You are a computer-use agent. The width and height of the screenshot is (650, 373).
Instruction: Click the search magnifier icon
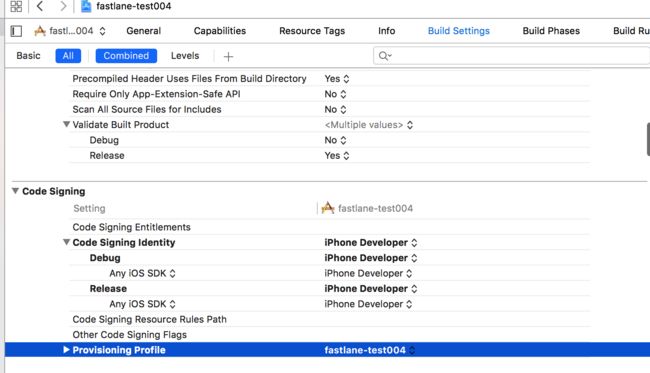point(384,56)
